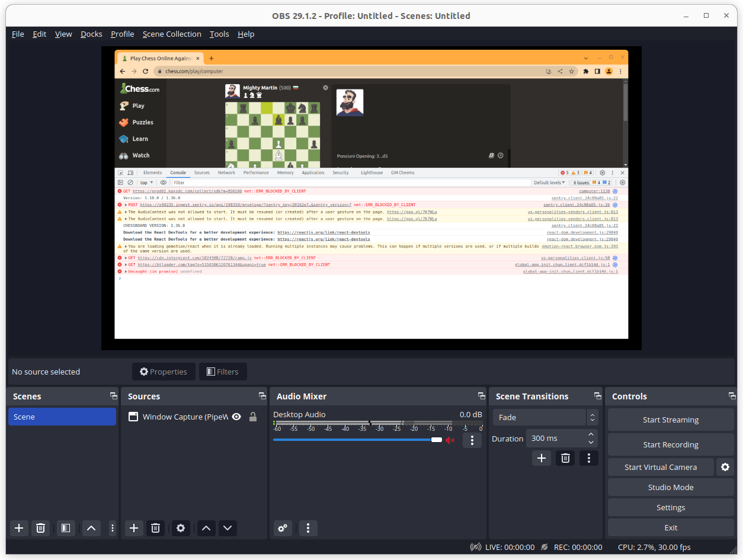Move scene up with arrow icon
The height and width of the screenshot is (560, 743).
91,528
